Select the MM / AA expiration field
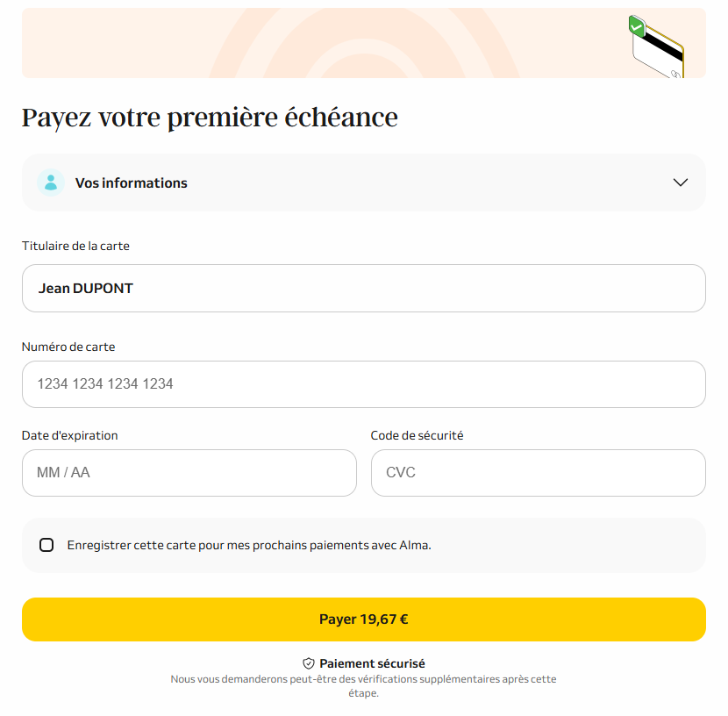Screen dimensions: 728x716 (x=189, y=473)
